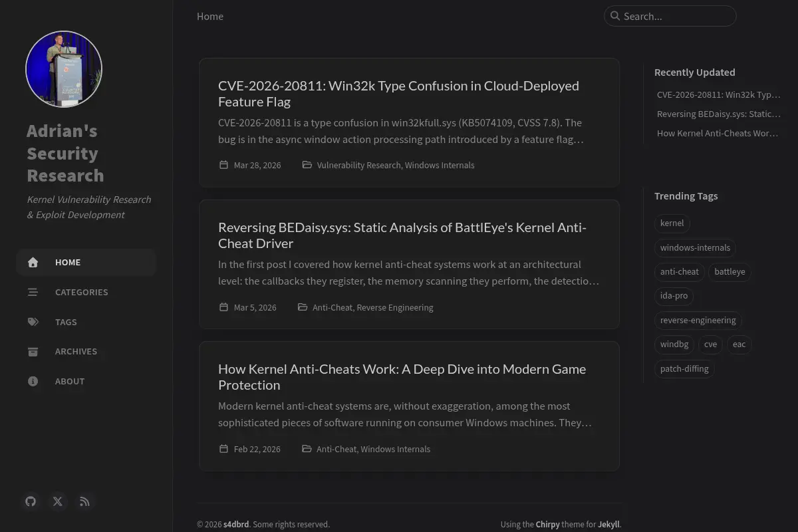The image size is (798, 532).
Task: Select the patch-diffing trending tag
Action: coord(684,369)
